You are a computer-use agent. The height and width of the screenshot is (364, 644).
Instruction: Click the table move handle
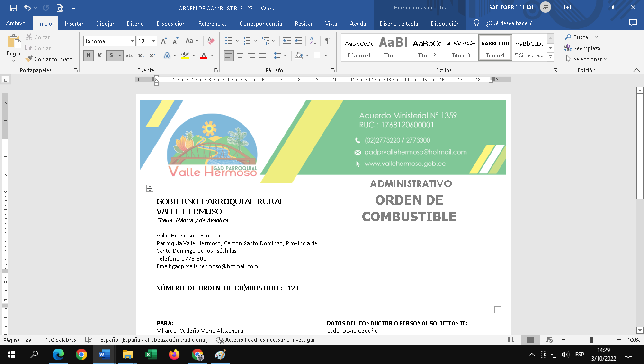(x=150, y=189)
